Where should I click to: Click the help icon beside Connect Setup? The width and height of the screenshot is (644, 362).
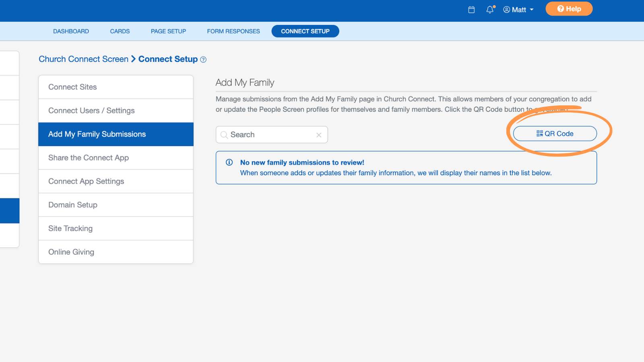203,60
